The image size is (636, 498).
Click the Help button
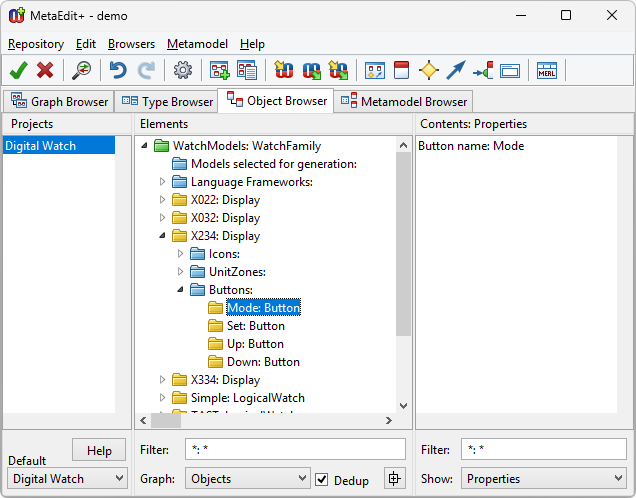(x=99, y=450)
